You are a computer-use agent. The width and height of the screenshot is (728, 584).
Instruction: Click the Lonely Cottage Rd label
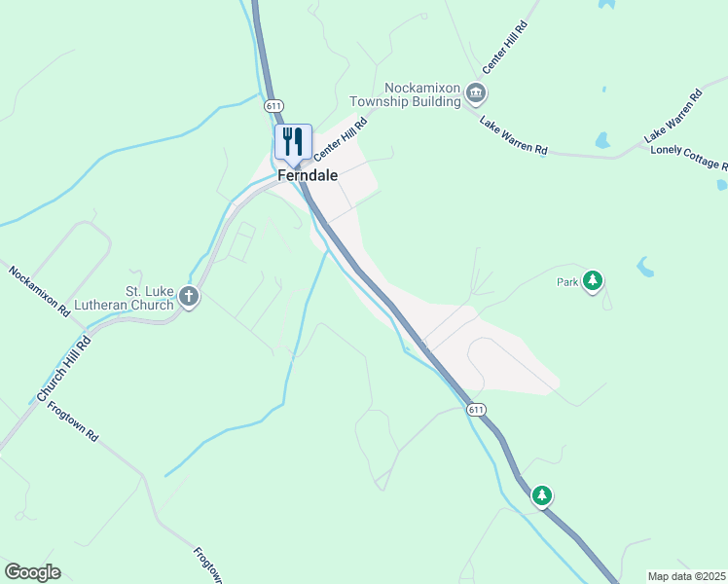pyautogui.click(x=689, y=158)
